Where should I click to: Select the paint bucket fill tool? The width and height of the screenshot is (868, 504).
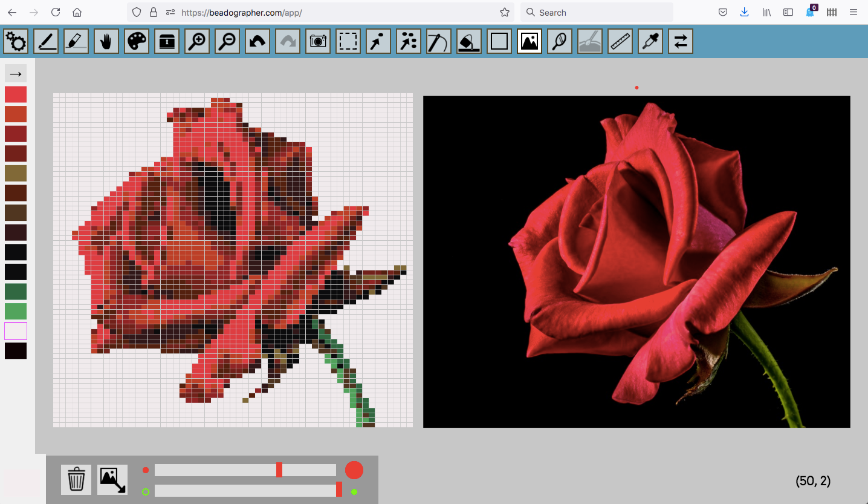click(468, 41)
